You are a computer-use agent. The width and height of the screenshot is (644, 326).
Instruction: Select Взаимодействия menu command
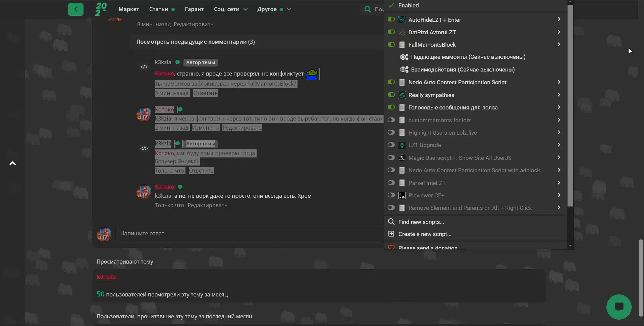[x=463, y=69]
